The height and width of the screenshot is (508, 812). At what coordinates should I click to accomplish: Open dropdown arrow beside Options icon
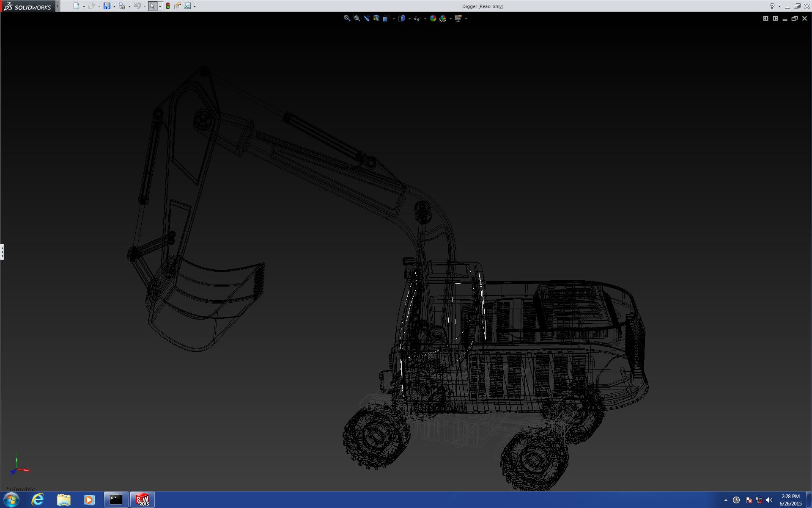pyautogui.click(x=195, y=6)
